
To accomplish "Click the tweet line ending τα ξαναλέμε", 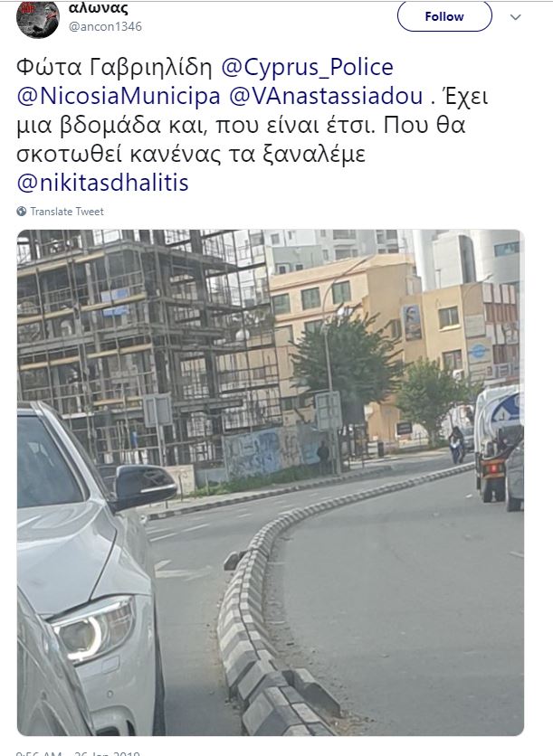I will coord(191,154).
